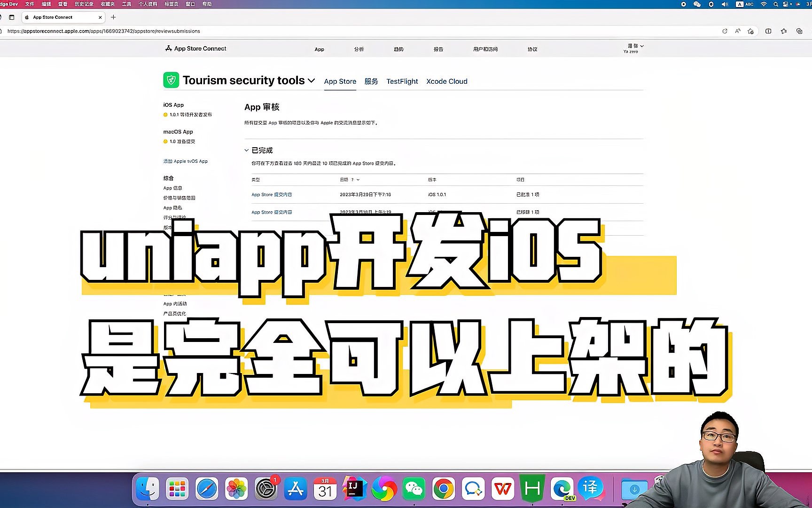The height and width of the screenshot is (508, 812).
Task: Open the Photos app in dock
Action: (236, 489)
